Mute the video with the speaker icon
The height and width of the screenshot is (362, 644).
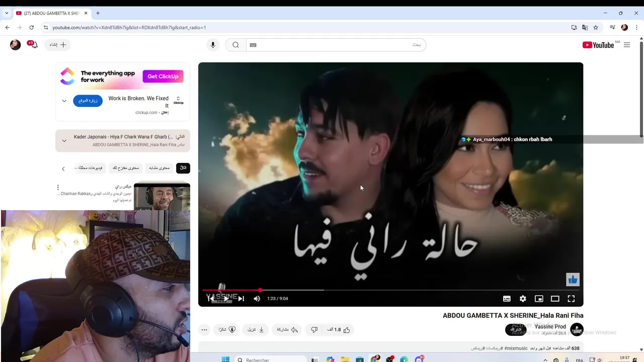point(257,299)
